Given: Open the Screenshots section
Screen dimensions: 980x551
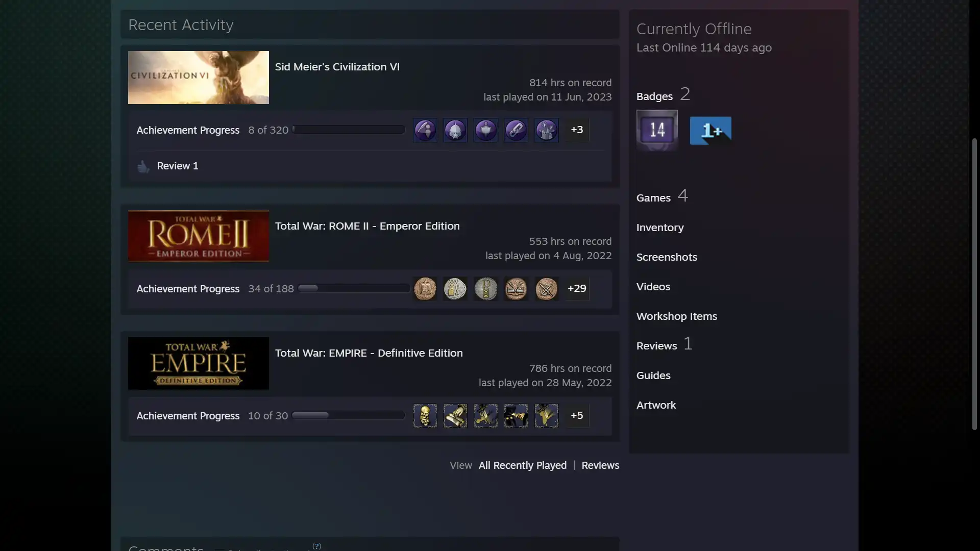Looking at the screenshot, I should 666,258.
